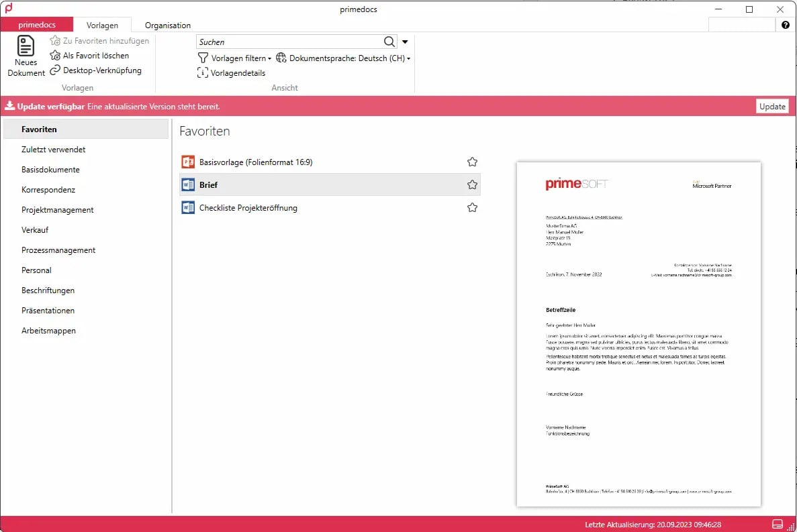Select the Basisvorlage (Folienformat 16:9) template
This screenshot has width=797, height=532.
(x=330, y=162)
